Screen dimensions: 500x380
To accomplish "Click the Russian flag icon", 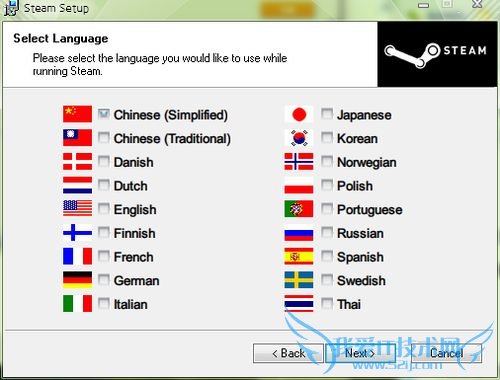I will tap(299, 233).
